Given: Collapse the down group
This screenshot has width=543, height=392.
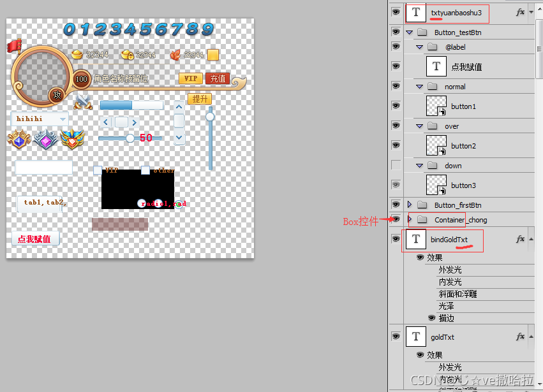Looking at the screenshot, I should tap(420, 166).
